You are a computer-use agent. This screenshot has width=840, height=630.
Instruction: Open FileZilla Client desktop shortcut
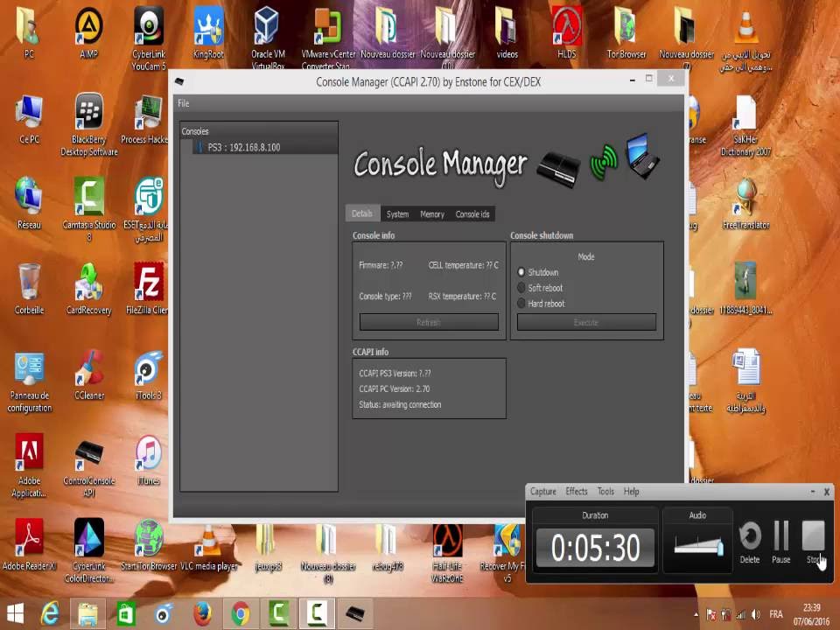pyautogui.click(x=149, y=290)
